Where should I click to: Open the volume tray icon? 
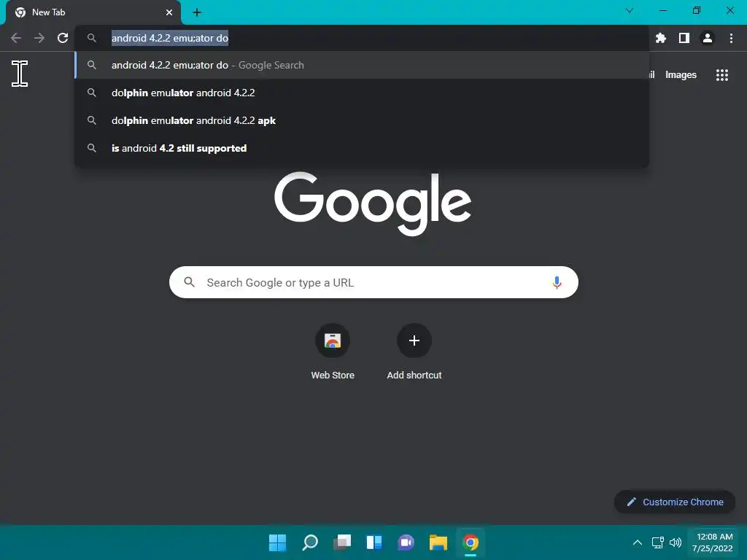[676, 542]
